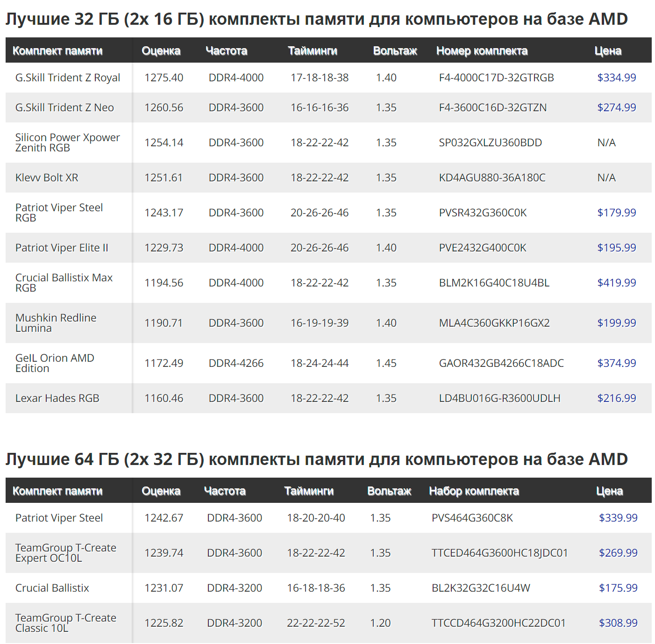Open the $179.99 Patriot Viper Steel RGB price link
Image resolution: width=655 pixels, height=644 pixels.
point(616,213)
